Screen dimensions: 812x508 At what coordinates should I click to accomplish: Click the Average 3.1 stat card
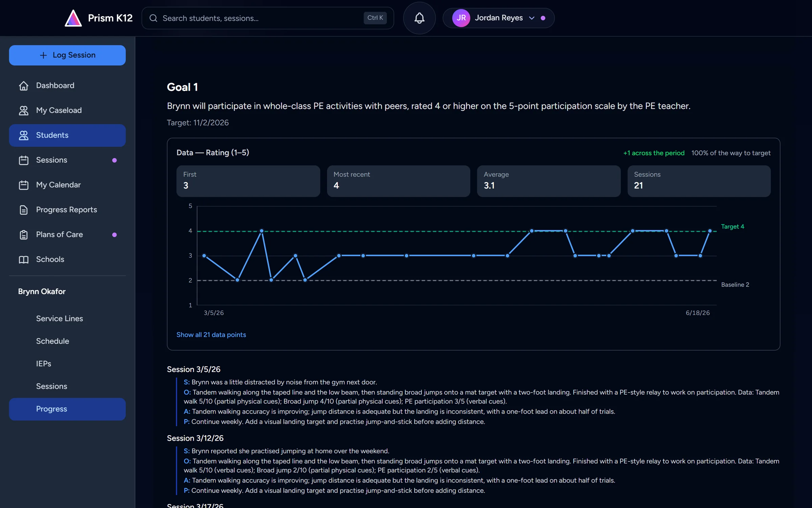[548, 181]
